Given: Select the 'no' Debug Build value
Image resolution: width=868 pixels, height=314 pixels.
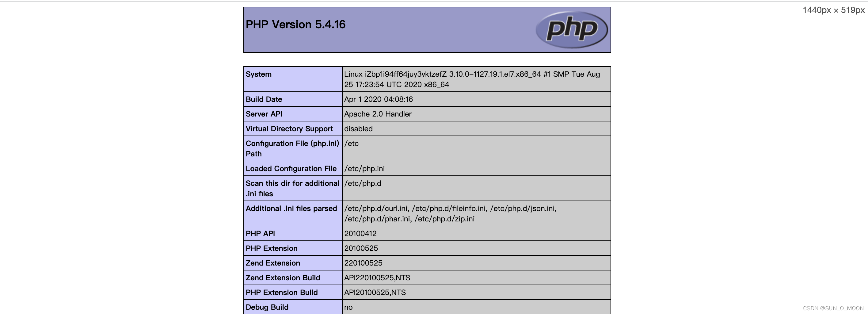Looking at the screenshot, I should pyautogui.click(x=348, y=307).
